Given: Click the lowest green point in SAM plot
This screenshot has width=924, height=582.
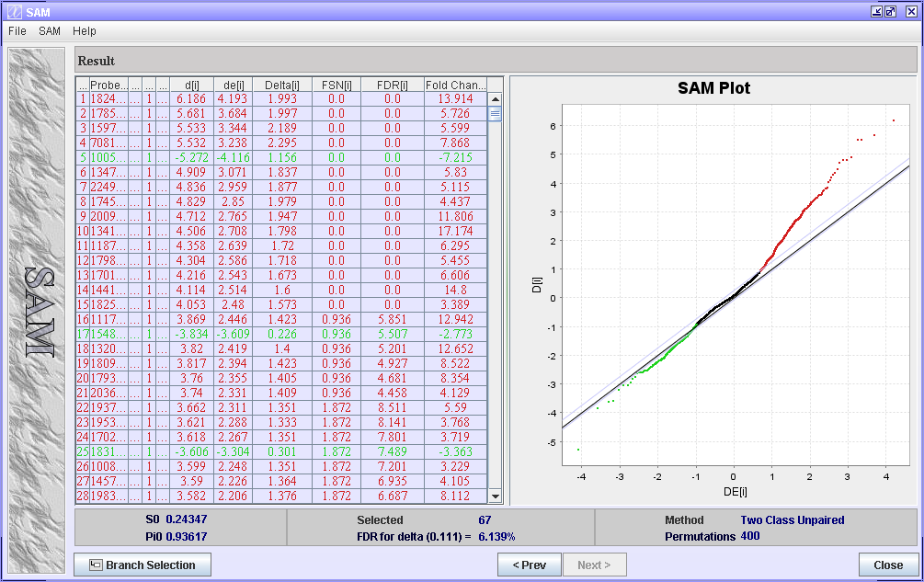Looking at the screenshot, I should pyautogui.click(x=578, y=450).
